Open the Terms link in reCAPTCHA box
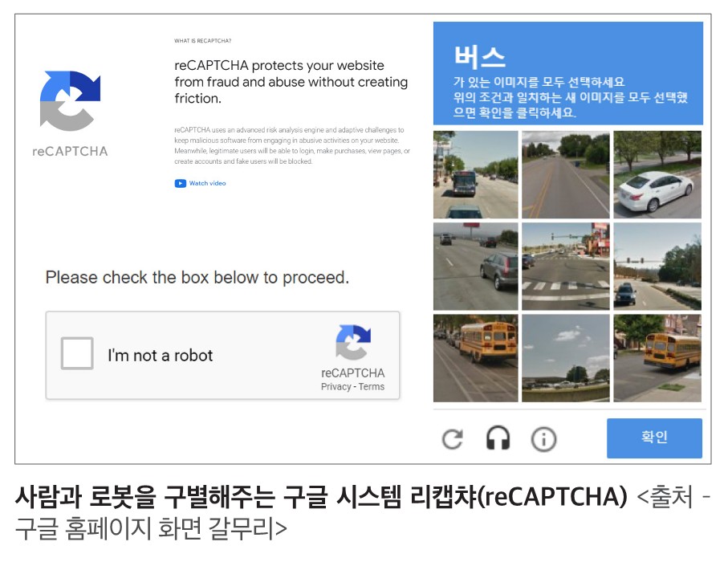The width and height of the screenshot is (728, 562). point(372,386)
